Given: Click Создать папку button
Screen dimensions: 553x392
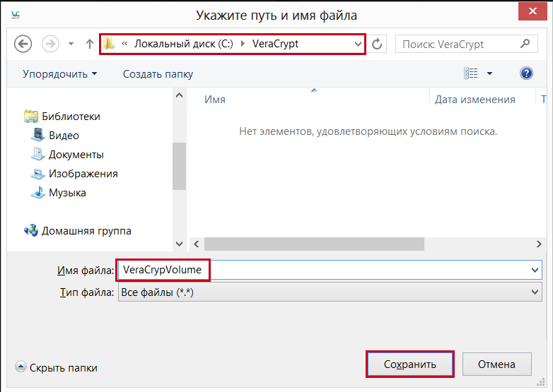Looking at the screenshot, I should (158, 74).
